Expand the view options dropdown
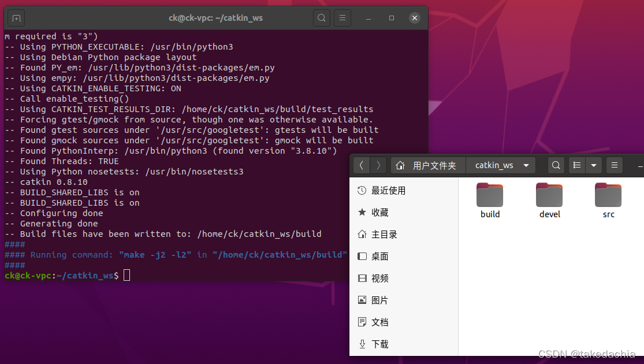Screen dimensions: 644x364 click(x=593, y=165)
